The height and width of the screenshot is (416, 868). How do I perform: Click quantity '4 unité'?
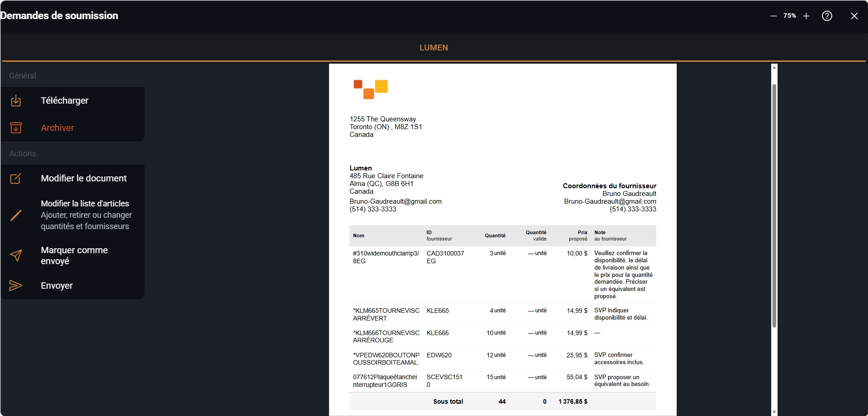498,311
